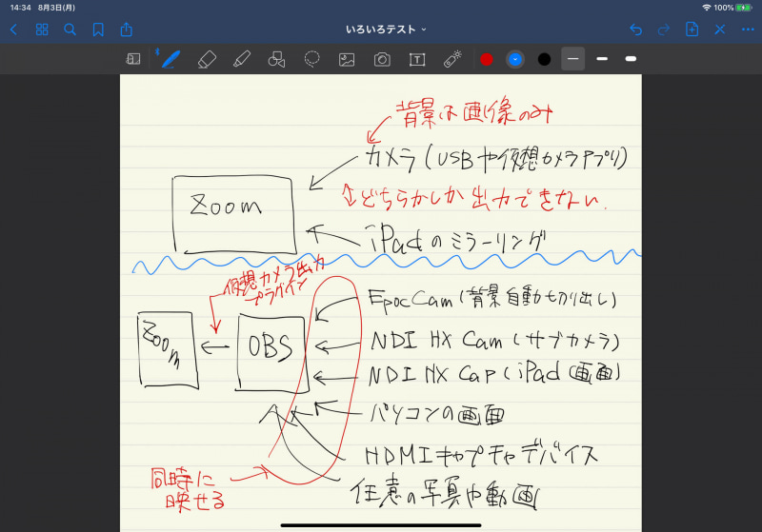This screenshot has height=532, width=762.
Task: Choose the blue pen color
Action: point(515,59)
